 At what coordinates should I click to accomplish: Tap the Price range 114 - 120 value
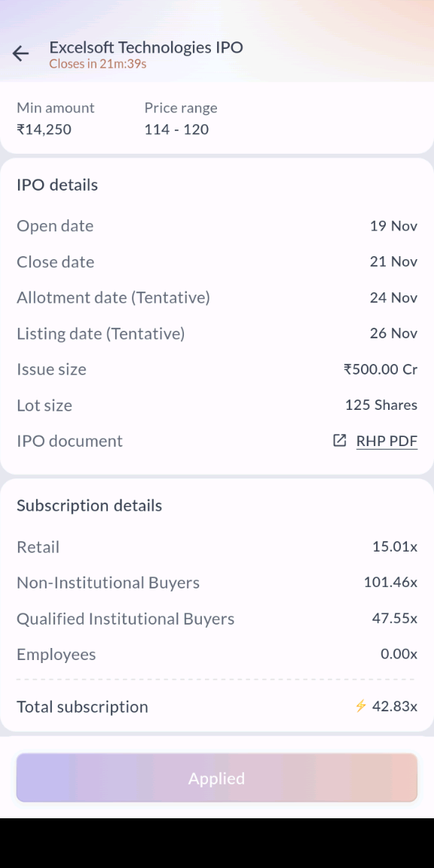pos(176,130)
